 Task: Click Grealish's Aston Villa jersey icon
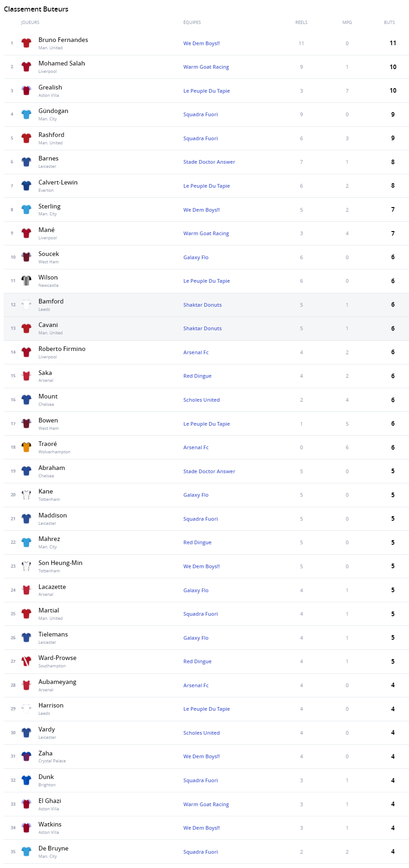(26, 91)
